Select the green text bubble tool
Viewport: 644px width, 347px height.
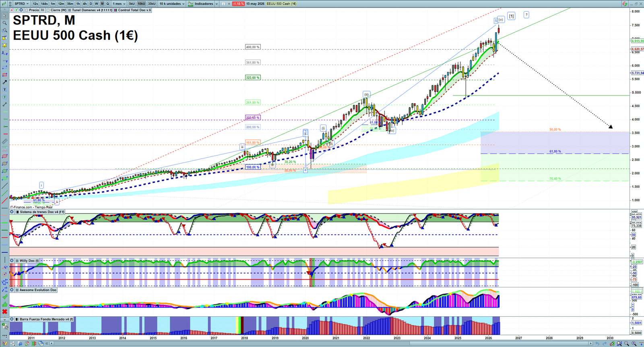(x=4, y=97)
